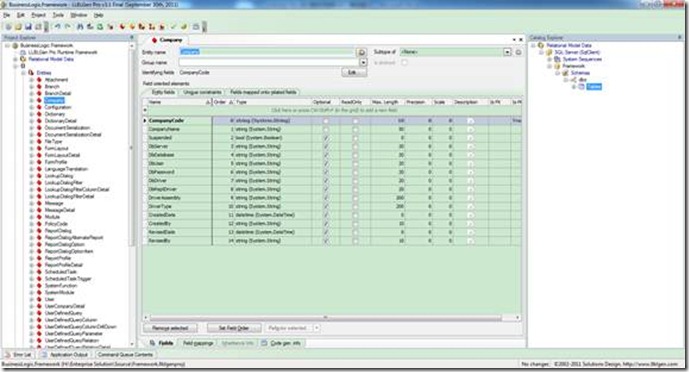The height and width of the screenshot is (372, 689).
Task: Toggle Optional checkbox for Suspended field
Action: (326, 137)
